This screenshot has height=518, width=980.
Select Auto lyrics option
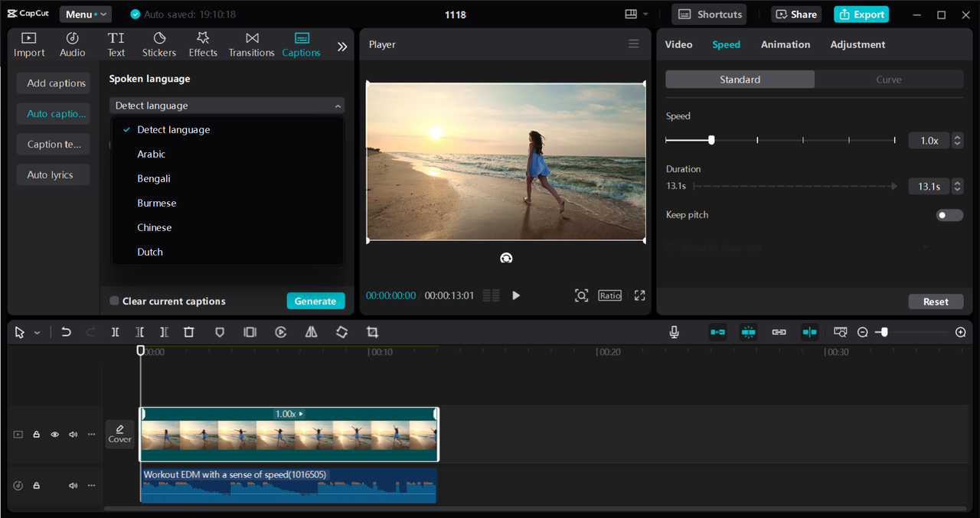[x=54, y=175]
